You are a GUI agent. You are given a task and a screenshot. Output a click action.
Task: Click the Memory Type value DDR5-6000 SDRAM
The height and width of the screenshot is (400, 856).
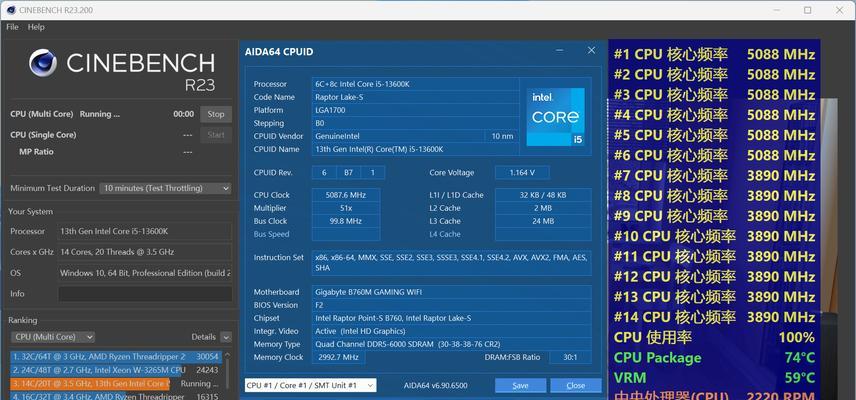pyautogui.click(x=451, y=344)
